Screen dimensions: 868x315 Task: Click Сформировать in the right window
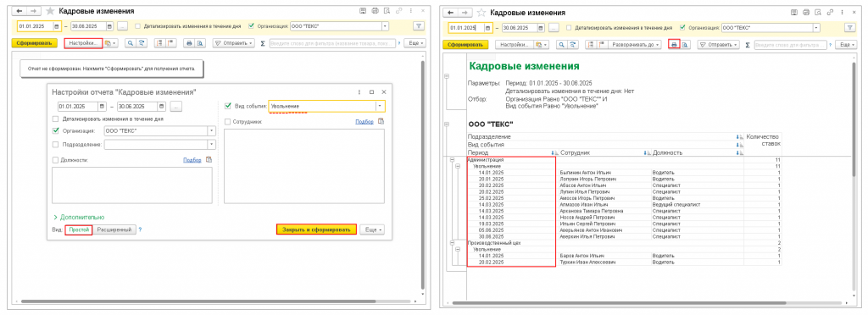point(465,45)
